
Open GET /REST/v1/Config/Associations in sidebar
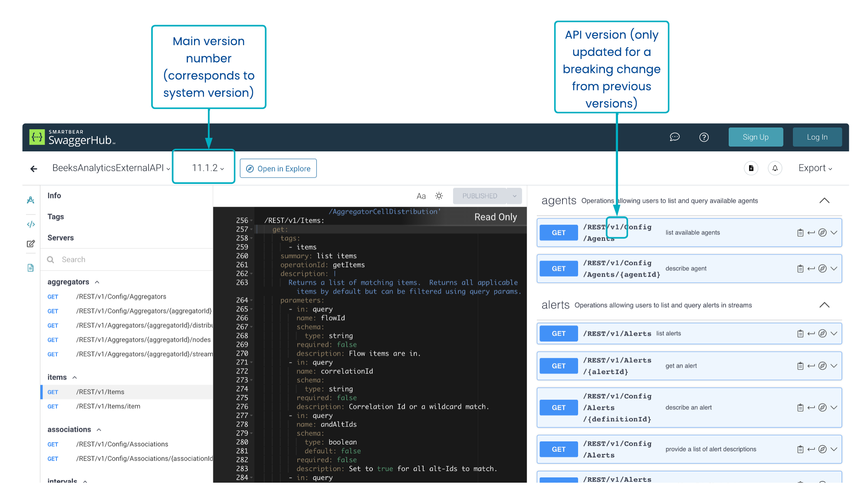(127, 444)
